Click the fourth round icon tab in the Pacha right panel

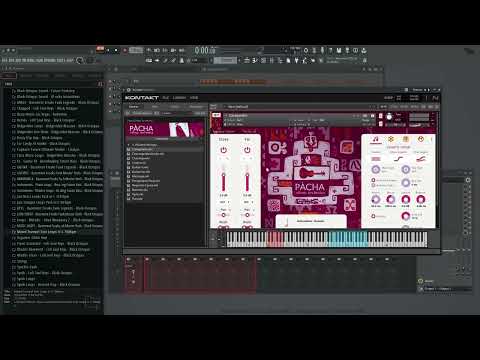tap(421, 139)
